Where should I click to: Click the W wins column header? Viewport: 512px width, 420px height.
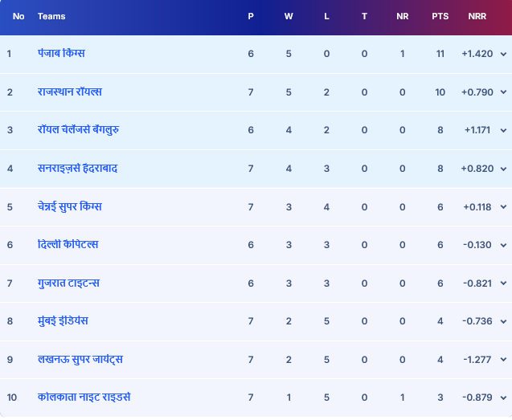(289, 16)
